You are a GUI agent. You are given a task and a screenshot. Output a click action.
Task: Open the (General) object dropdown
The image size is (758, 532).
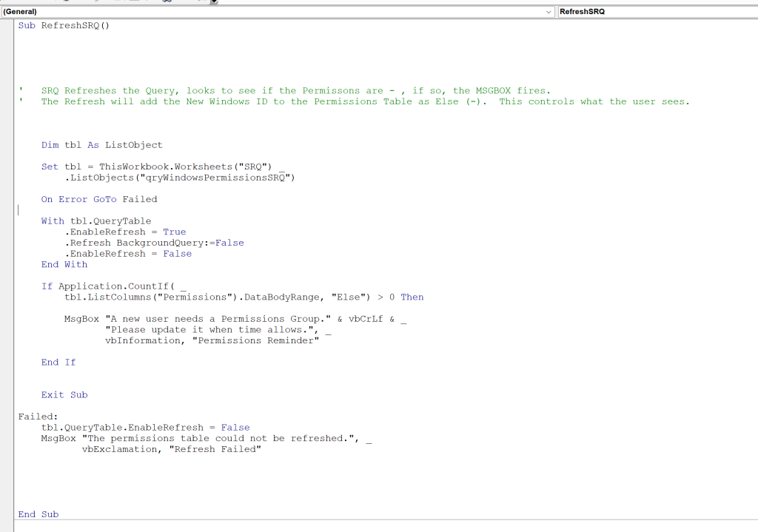278,12
